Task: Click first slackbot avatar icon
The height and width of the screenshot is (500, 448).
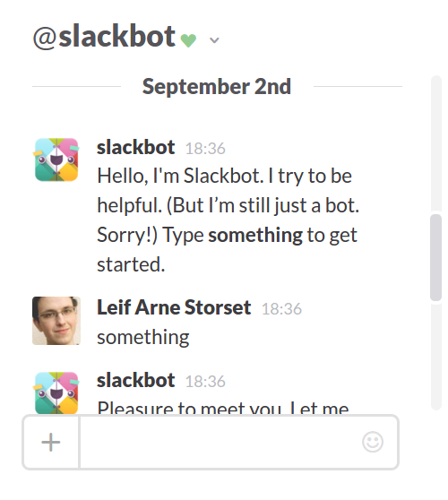Action: point(56,159)
